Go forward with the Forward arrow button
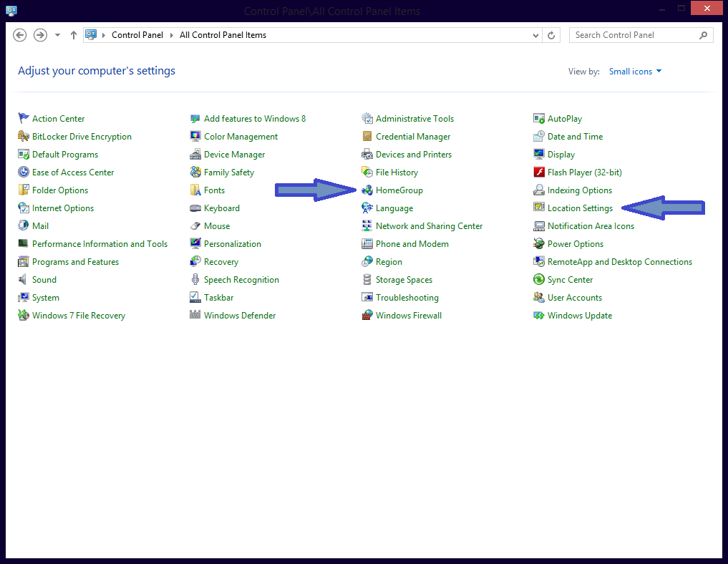Viewport: 728px width, 564px height. coord(40,35)
